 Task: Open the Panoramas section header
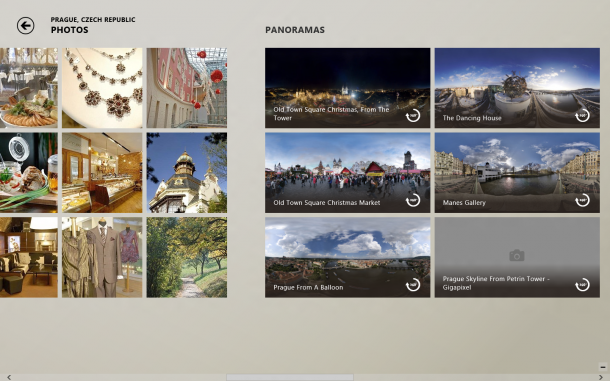(295, 30)
